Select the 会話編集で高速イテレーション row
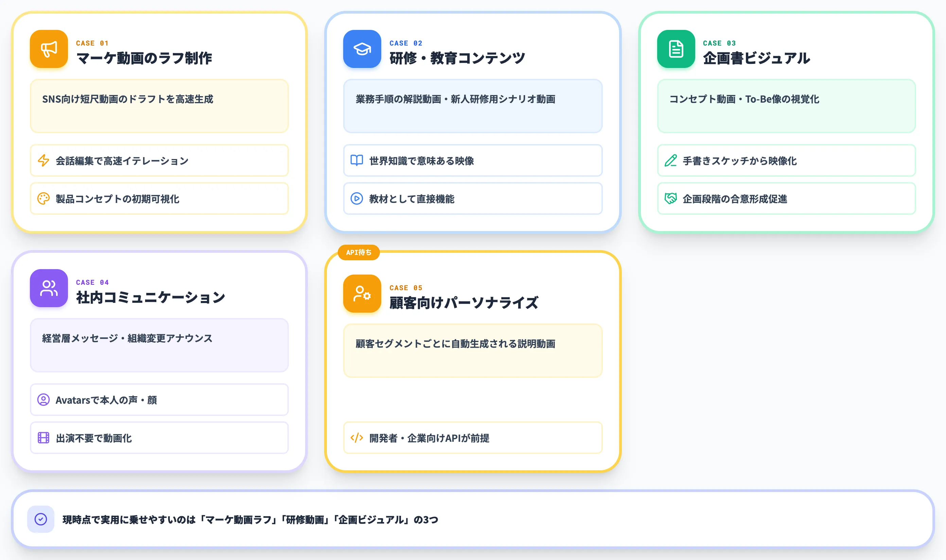946x560 pixels. (x=159, y=160)
